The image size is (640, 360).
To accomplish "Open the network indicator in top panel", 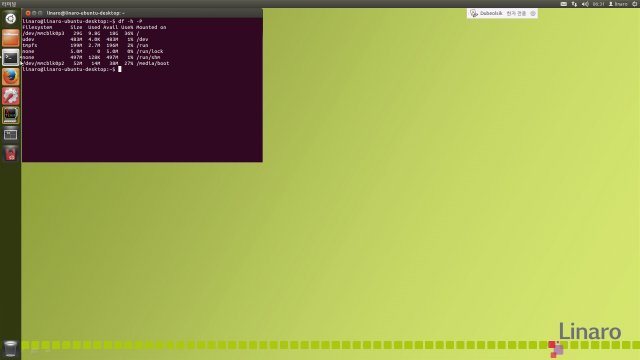I will point(574,4).
